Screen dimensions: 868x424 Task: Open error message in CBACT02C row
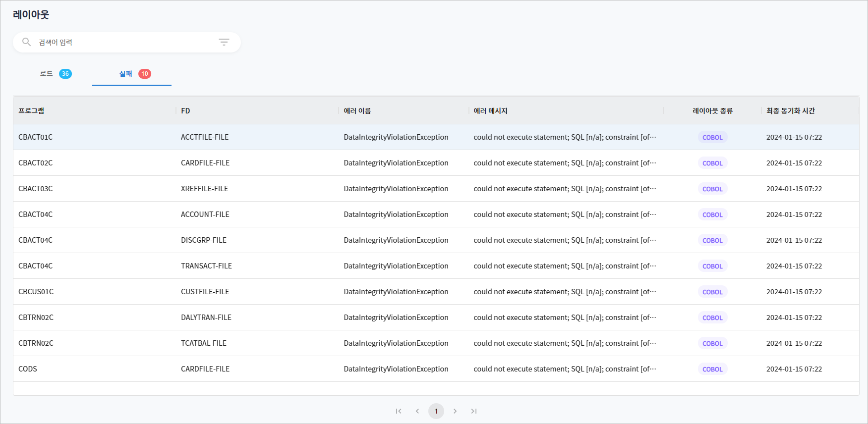pyautogui.click(x=565, y=163)
